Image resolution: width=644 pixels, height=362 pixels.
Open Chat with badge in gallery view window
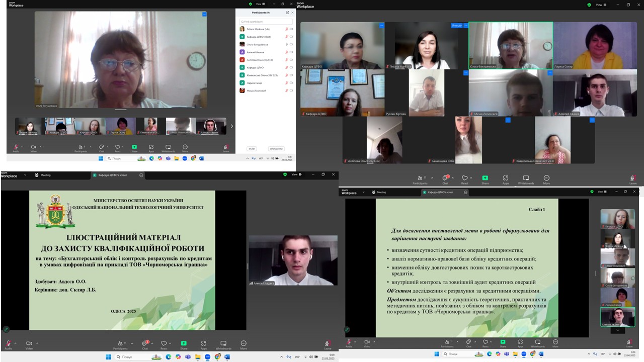pyautogui.click(x=446, y=179)
